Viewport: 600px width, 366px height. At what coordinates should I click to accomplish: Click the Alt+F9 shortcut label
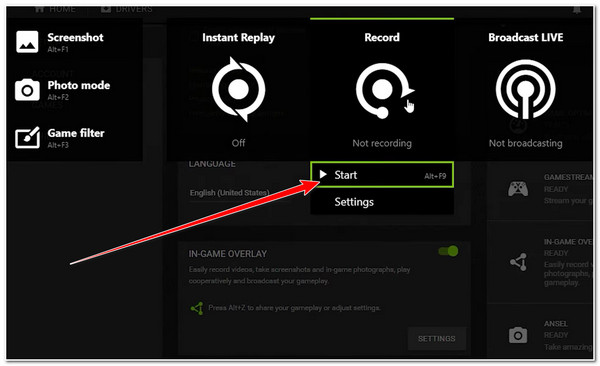(435, 176)
